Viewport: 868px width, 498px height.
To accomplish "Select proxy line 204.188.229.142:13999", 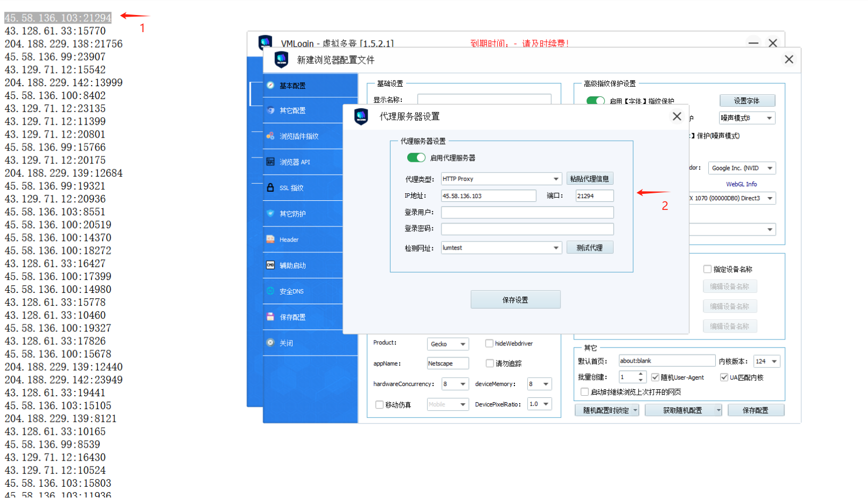I will [63, 82].
